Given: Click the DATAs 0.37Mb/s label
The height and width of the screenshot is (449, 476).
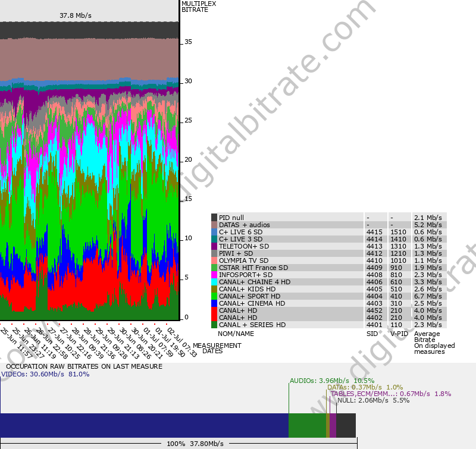Looking at the screenshot, I should coord(365,387).
